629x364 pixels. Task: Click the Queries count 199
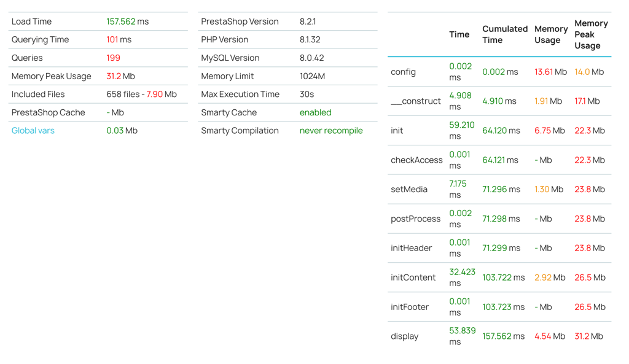(113, 58)
